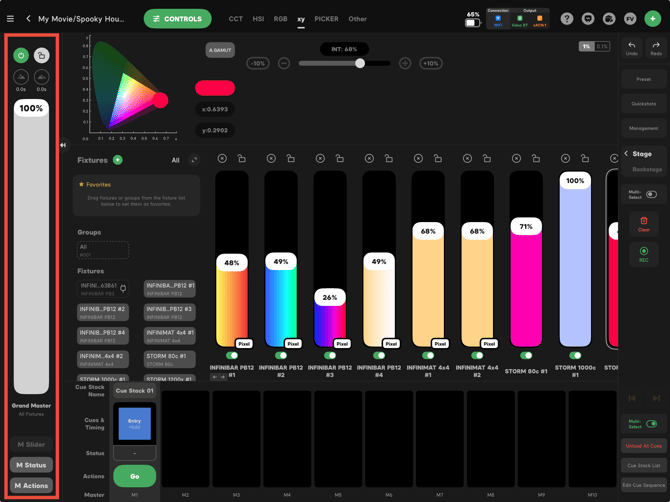
Task: Click the expand fixtures list icon next to All
Action: [x=194, y=160]
